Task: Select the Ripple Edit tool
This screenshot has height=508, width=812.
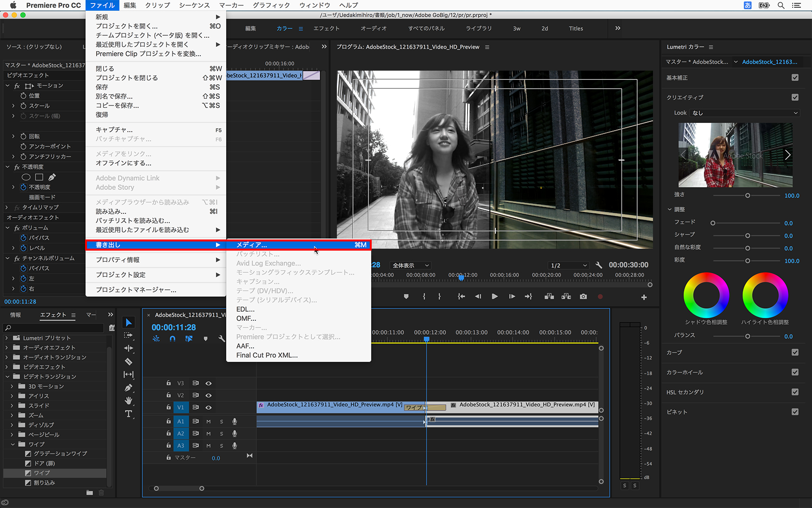Action: point(129,348)
